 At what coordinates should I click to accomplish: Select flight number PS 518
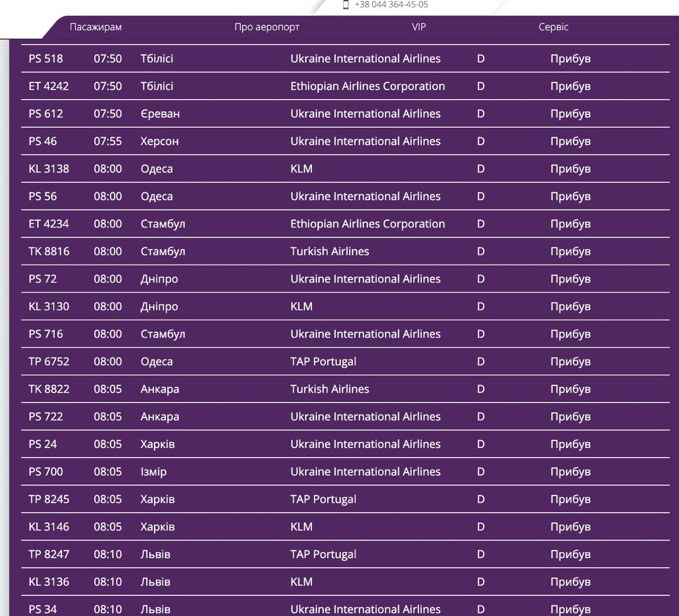coord(46,59)
